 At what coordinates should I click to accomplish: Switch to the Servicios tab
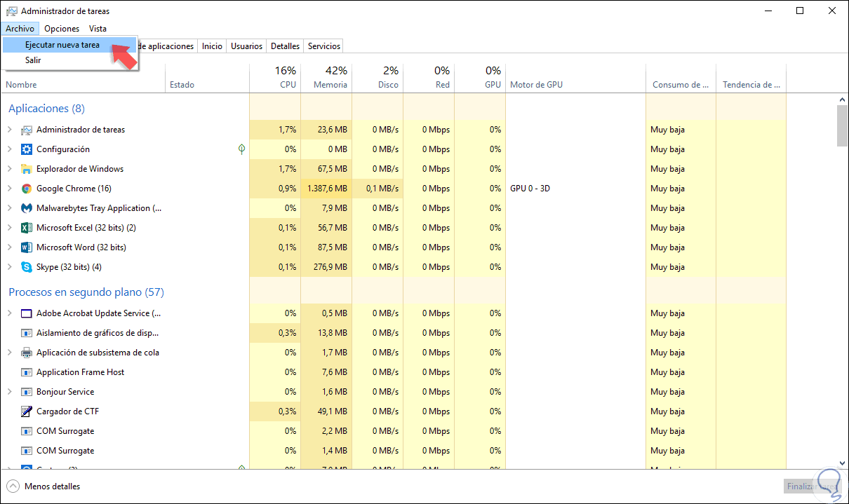pyautogui.click(x=323, y=46)
